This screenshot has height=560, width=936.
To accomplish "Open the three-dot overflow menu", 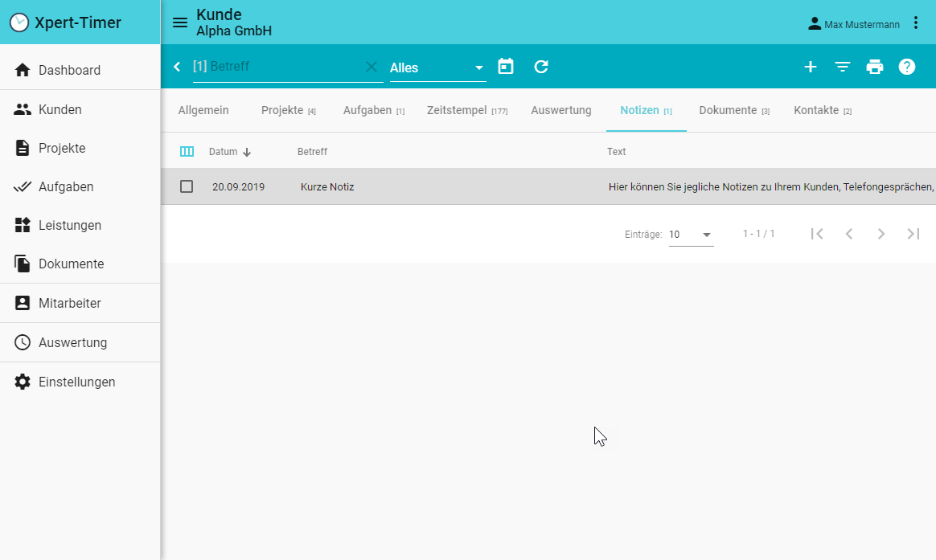I will (x=916, y=22).
